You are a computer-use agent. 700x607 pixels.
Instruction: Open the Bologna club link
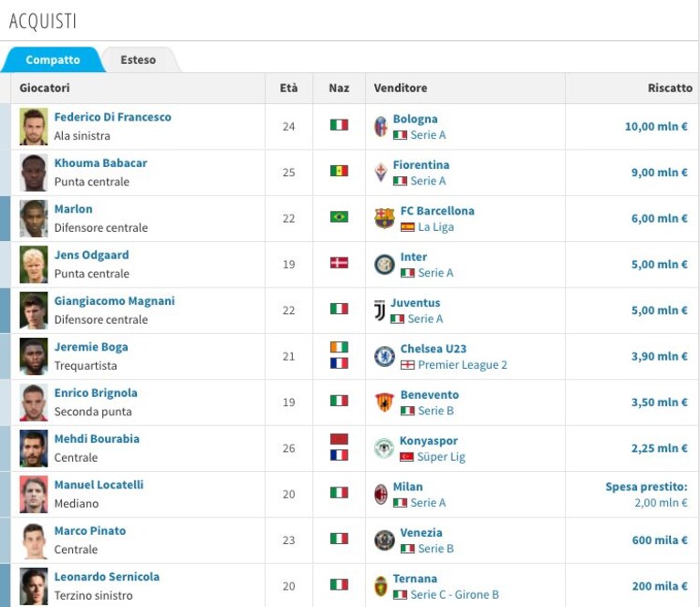pos(415,120)
